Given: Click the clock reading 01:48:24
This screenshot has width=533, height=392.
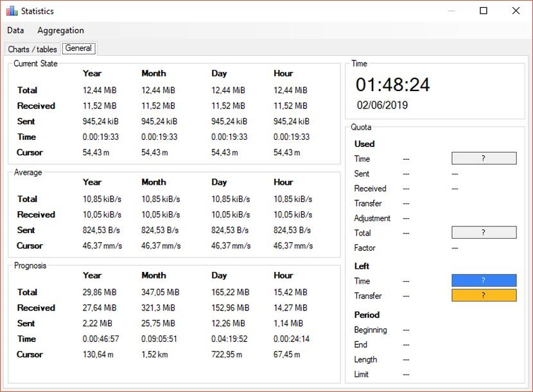Looking at the screenshot, I should click(x=392, y=85).
